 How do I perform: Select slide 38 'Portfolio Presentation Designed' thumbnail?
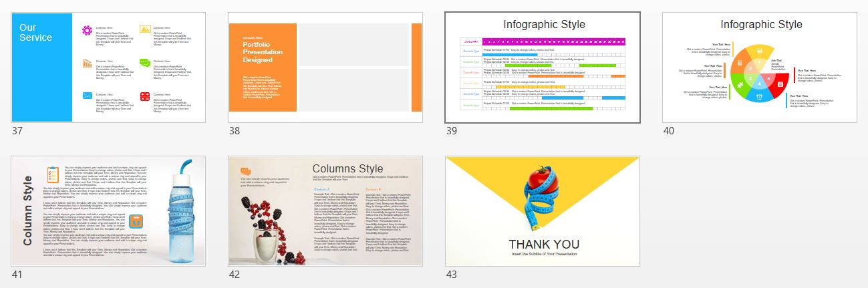click(x=325, y=67)
